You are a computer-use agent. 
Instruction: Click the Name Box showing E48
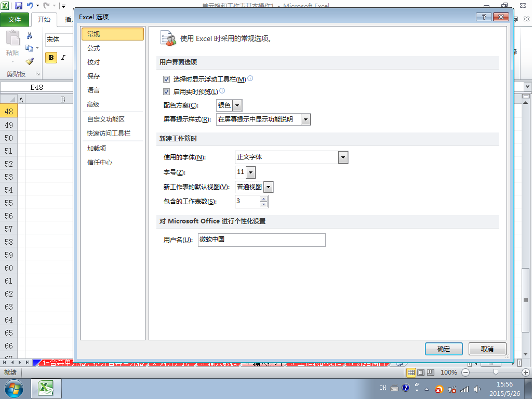pyautogui.click(x=37, y=87)
